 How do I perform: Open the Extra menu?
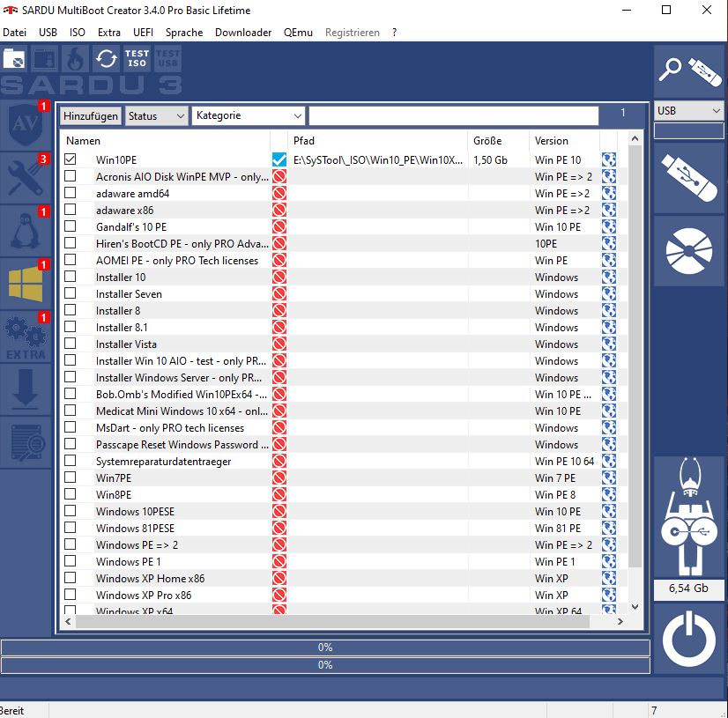(109, 33)
